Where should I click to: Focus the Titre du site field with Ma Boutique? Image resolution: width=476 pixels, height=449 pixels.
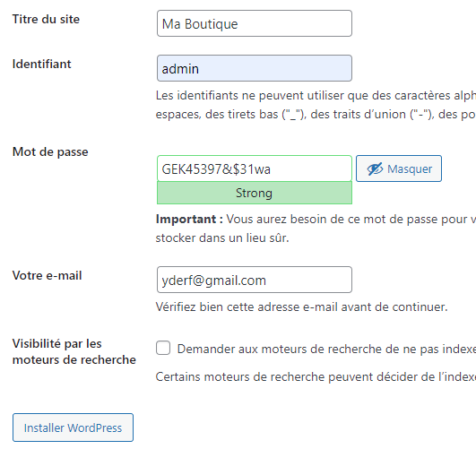(x=255, y=23)
